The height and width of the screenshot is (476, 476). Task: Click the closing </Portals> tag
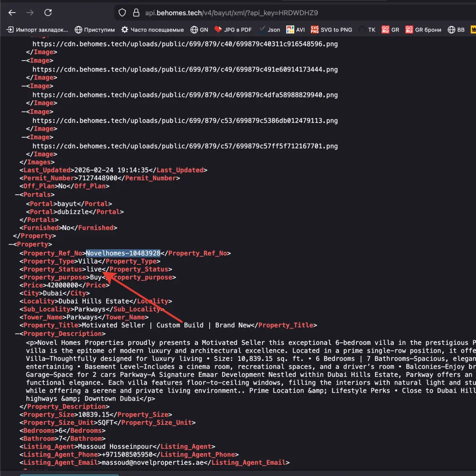click(x=39, y=220)
